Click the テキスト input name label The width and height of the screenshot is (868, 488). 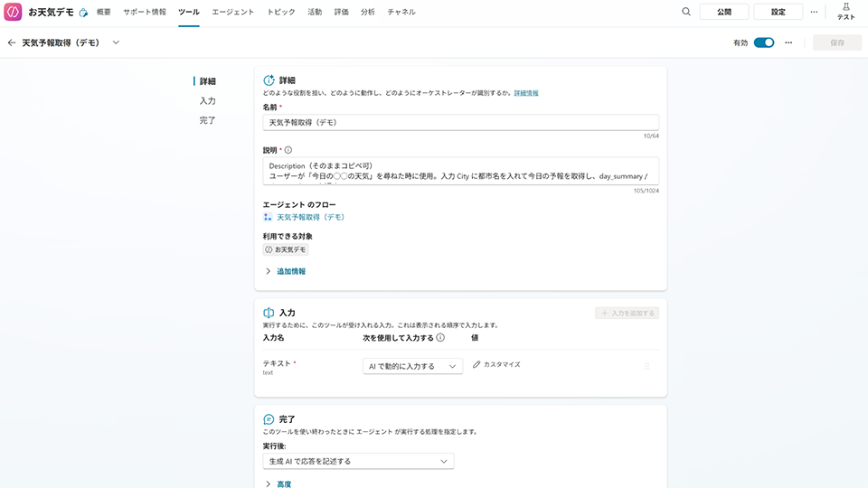tap(277, 363)
